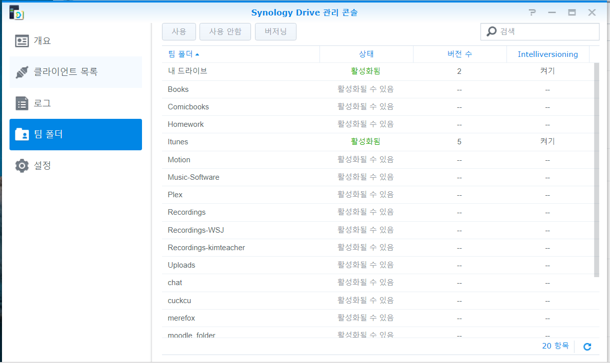Select the Recordings-WSJ team folder
Viewport: 610px width, 364px height.
point(377,230)
